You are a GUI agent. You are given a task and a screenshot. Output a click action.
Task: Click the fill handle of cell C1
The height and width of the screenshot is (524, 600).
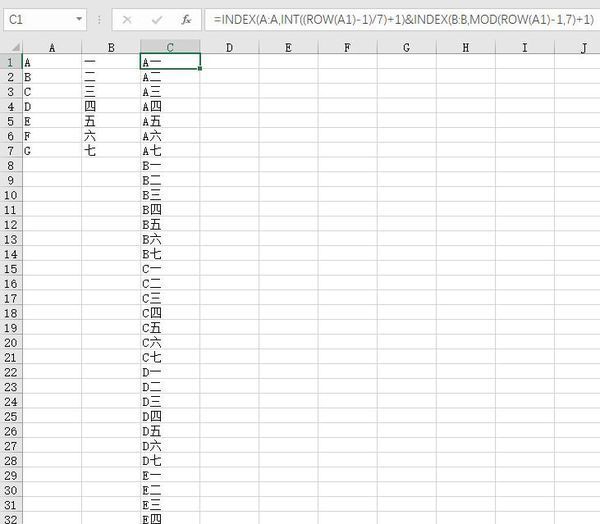click(200, 69)
